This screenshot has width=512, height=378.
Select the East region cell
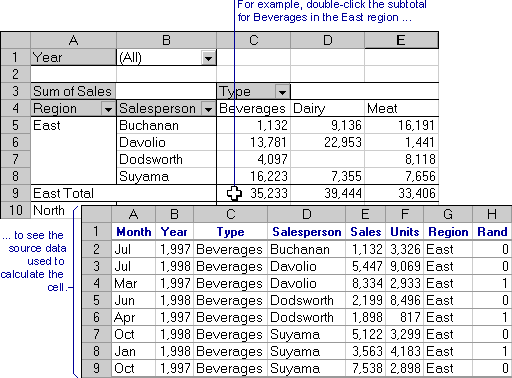(x=73, y=126)
